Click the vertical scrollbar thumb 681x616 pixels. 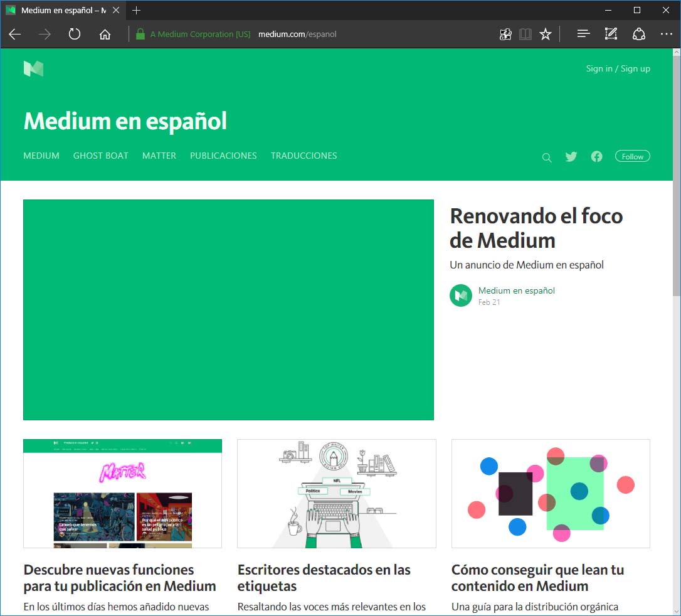[677, 176]
